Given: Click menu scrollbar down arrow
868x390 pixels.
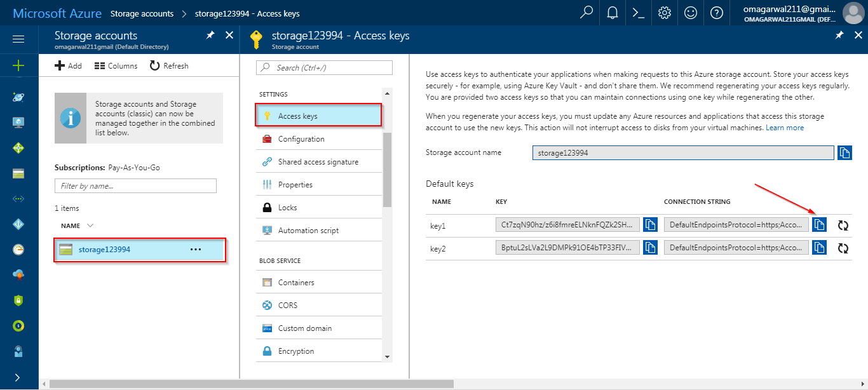Looking at the screenshot, I should tap(388, 356).
